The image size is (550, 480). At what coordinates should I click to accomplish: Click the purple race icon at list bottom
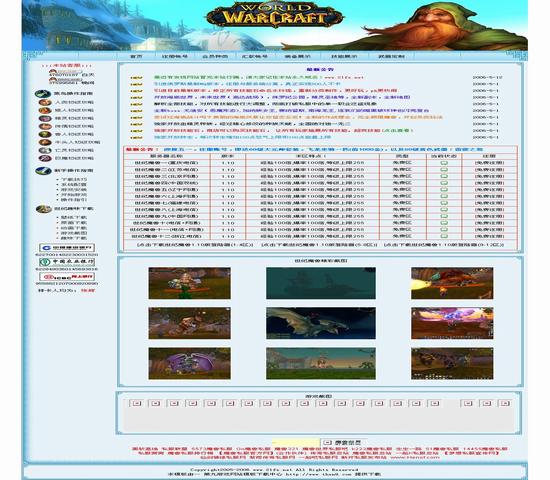tap(45, 158)
